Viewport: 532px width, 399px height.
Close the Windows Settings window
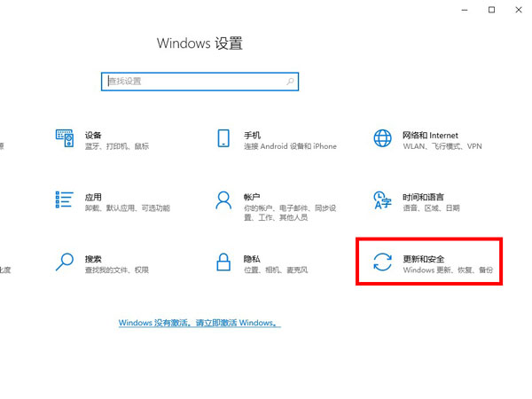click(519, 10)
